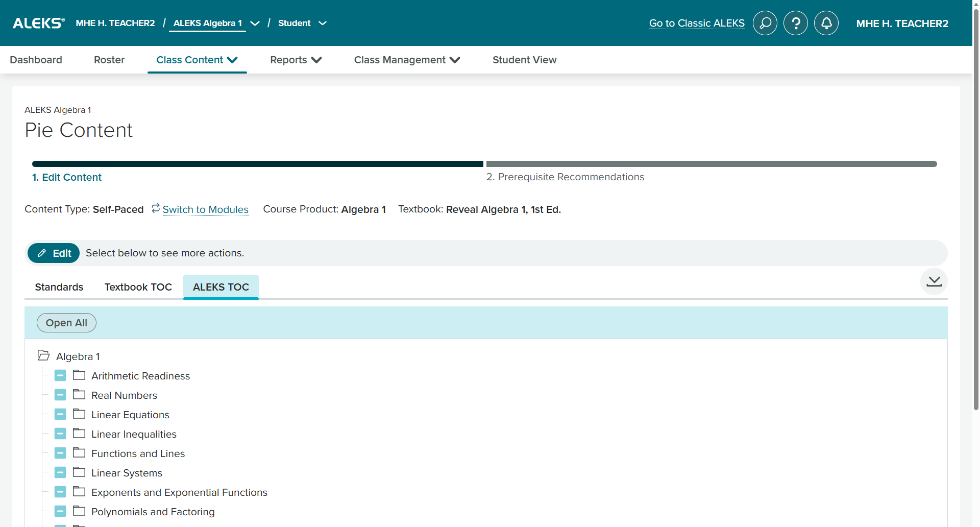980x527 pixels.
Task: Expand the Student dropdown in header
Action: coord(322,23)
